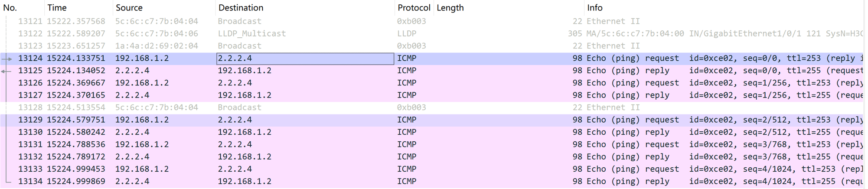
Task: Sort by the Protocol column header
Action: [x=414, y=8]
